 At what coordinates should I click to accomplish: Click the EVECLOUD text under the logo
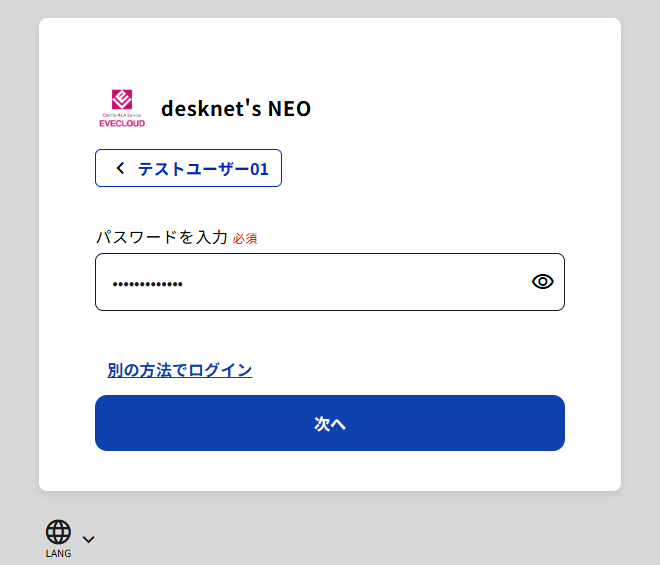pos(122,123)
